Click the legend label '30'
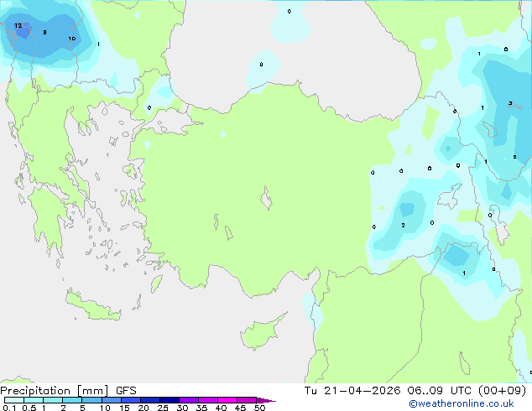The image size is (532, 411). point(182,408)
